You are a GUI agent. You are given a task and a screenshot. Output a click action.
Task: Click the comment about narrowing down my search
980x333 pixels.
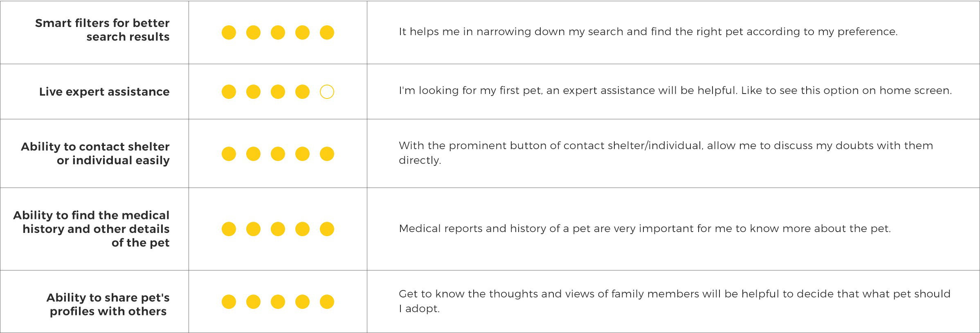point(648,31)
